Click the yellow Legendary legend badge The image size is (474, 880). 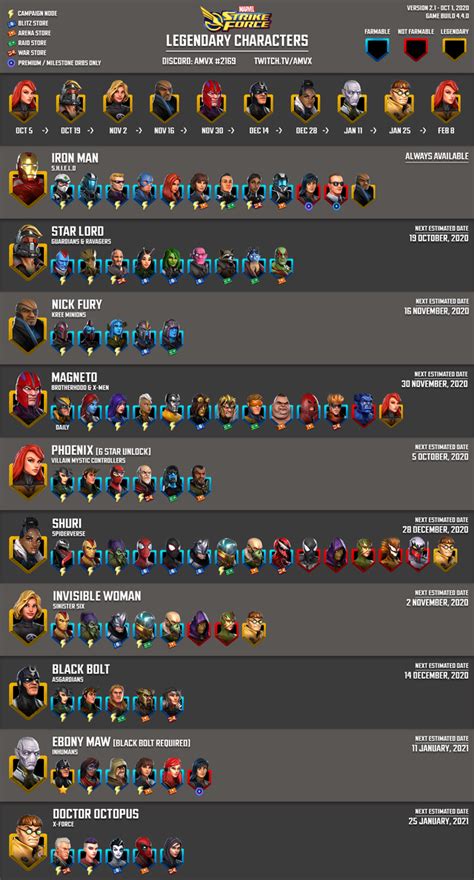click(455, 49)
